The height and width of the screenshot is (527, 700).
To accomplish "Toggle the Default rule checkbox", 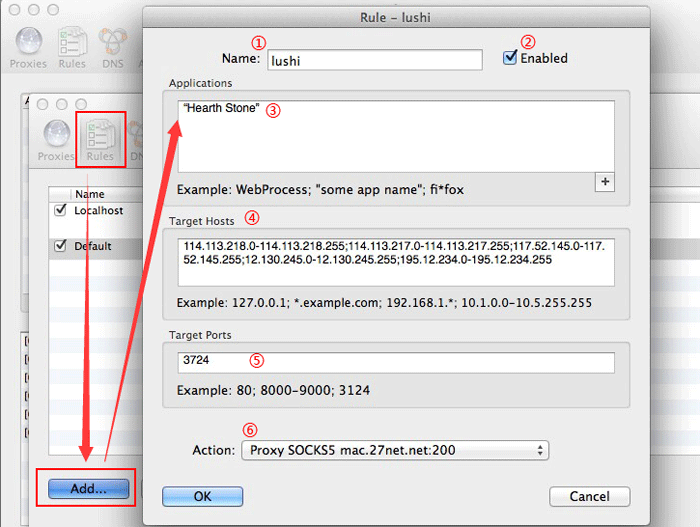I will pyautogui.click(x=60, y=246).
